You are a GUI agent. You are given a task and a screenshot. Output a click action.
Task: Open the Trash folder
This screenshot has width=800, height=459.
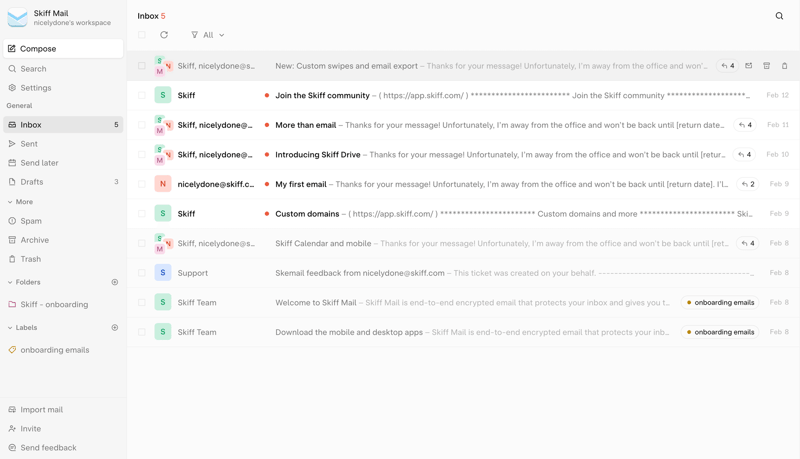(x=63, y=259)
